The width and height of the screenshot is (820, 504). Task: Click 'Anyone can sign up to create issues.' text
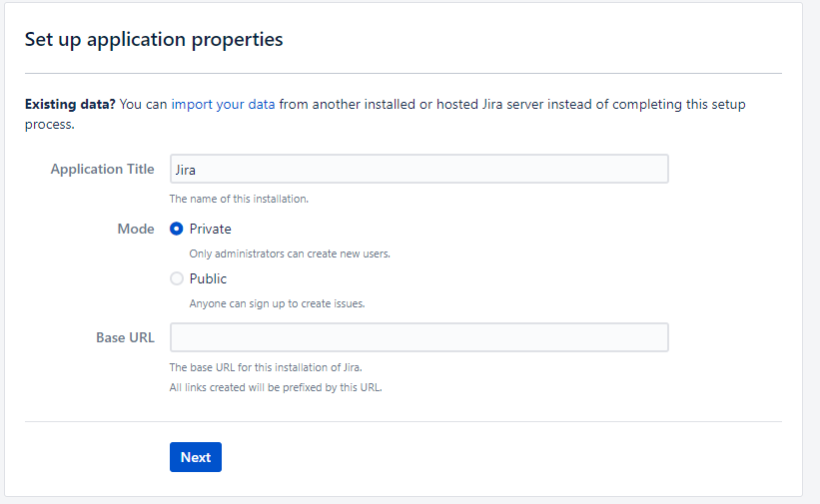coord(278,303)
